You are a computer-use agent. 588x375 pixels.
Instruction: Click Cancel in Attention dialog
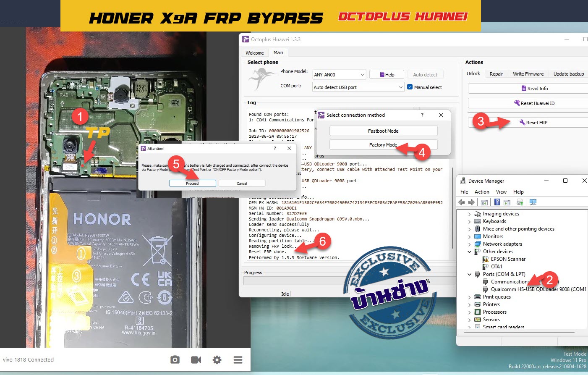(x=242, y=184)
